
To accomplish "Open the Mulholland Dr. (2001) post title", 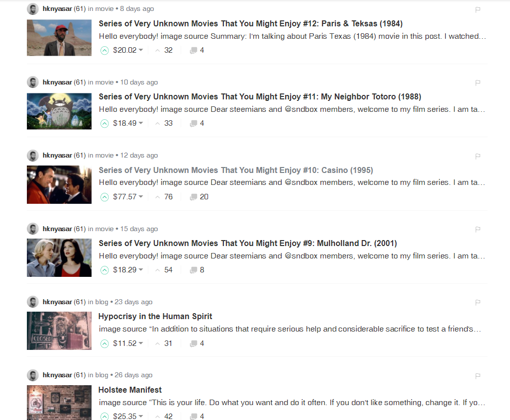I will 248,243.
